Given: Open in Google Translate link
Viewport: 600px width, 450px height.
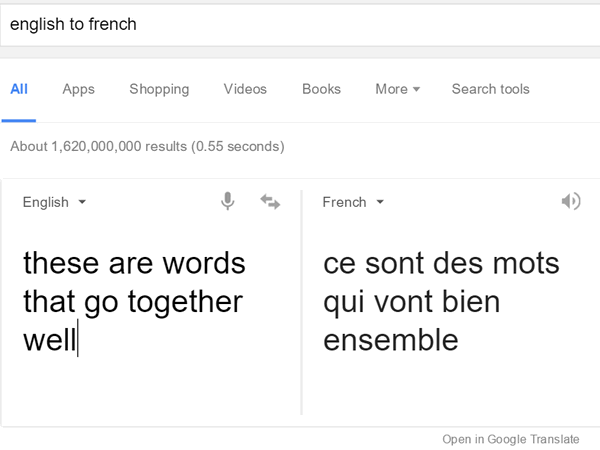Looking at the screenshot, I should [511, 439].
